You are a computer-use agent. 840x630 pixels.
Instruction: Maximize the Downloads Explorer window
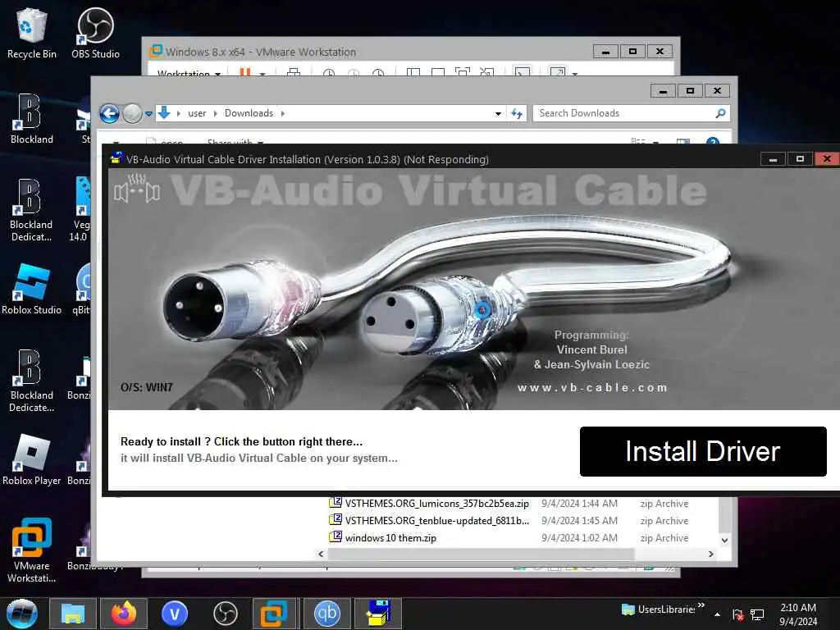click(690, 90)
